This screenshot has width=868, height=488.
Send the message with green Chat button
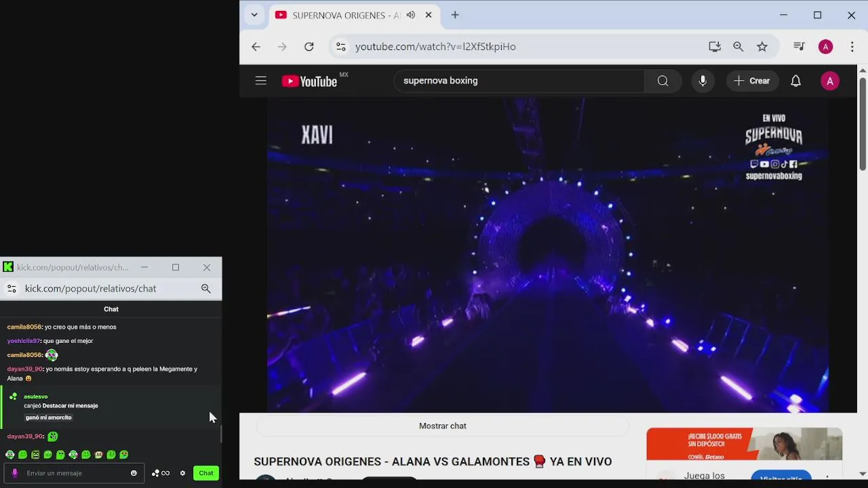click(x=206, y=473)
